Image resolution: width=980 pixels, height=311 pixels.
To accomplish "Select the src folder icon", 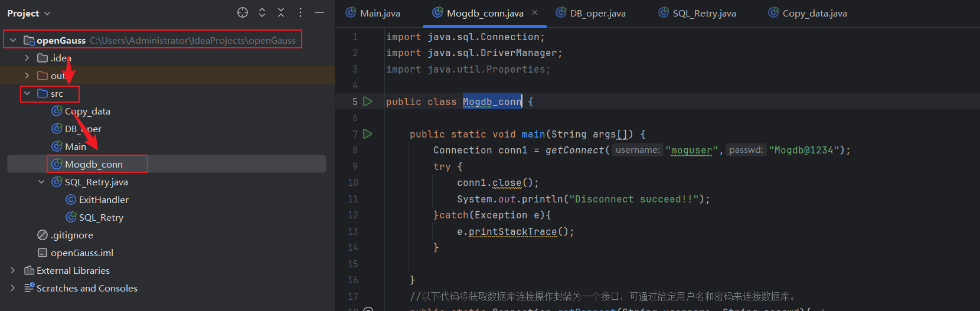I will pos(43,93).
